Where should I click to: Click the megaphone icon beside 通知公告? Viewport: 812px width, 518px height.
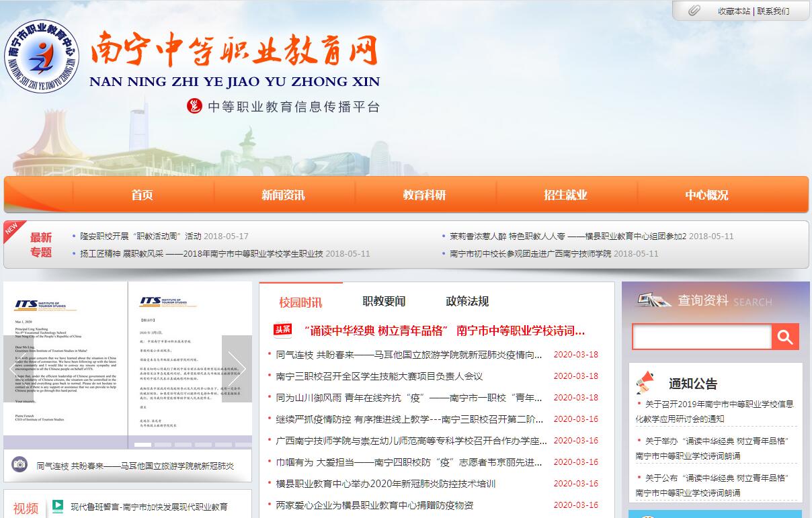tap(645, 383)
